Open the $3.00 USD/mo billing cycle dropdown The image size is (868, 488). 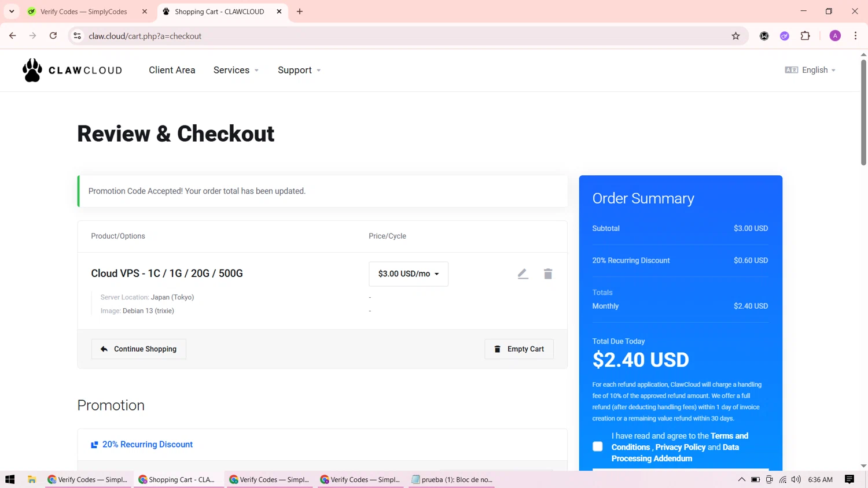[x=409, y=274]
